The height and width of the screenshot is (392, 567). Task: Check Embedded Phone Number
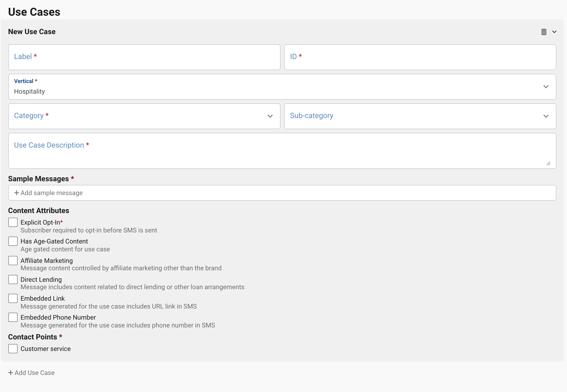pos(13,317)
